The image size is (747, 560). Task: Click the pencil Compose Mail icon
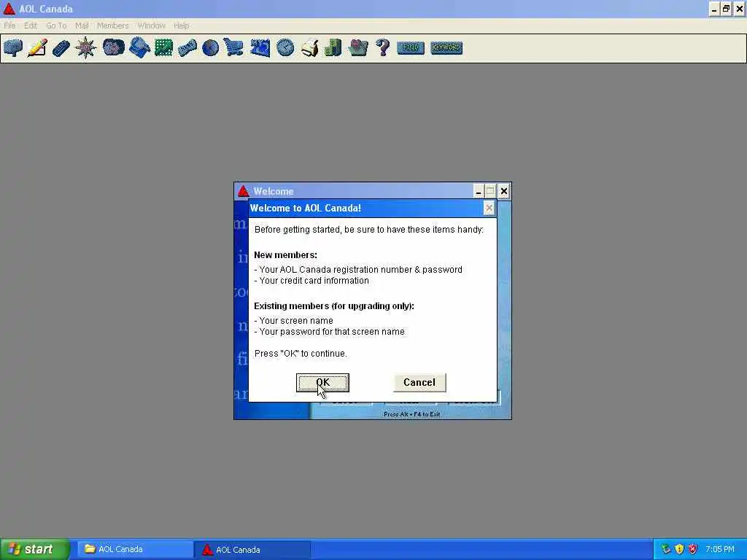[x=37, y=47]
